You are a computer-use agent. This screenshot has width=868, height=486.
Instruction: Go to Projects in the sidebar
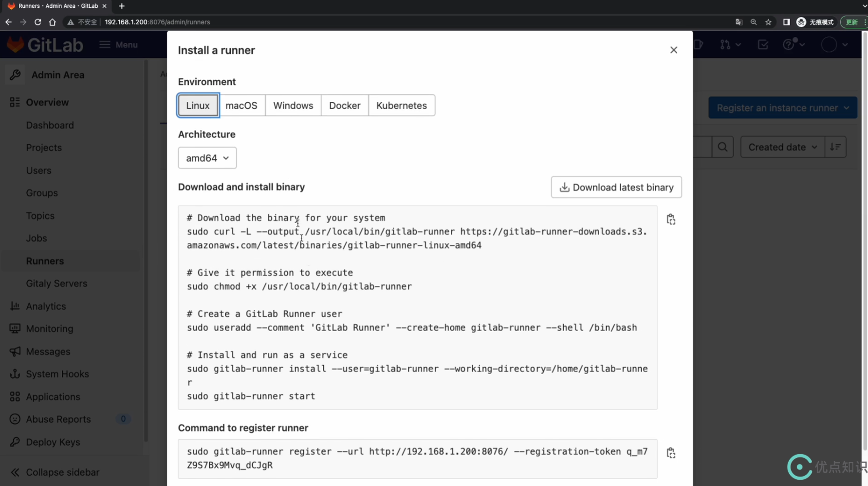click(44, 148)
